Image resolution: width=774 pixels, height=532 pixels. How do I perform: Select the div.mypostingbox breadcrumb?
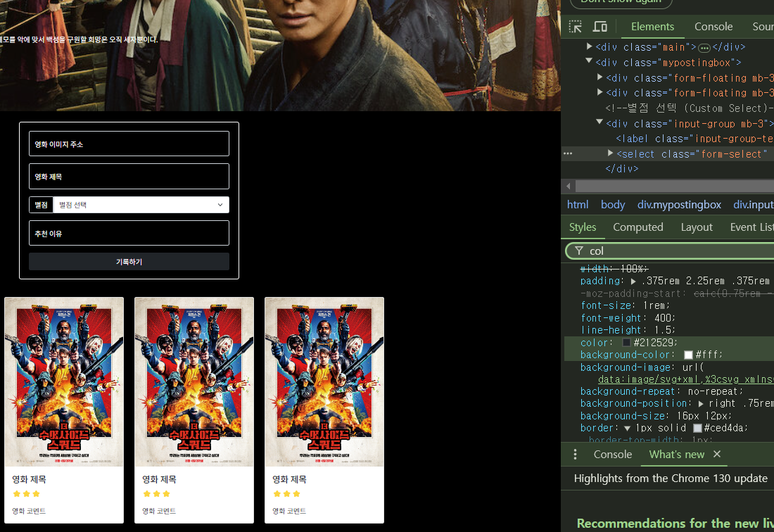(x=679, y=204)
